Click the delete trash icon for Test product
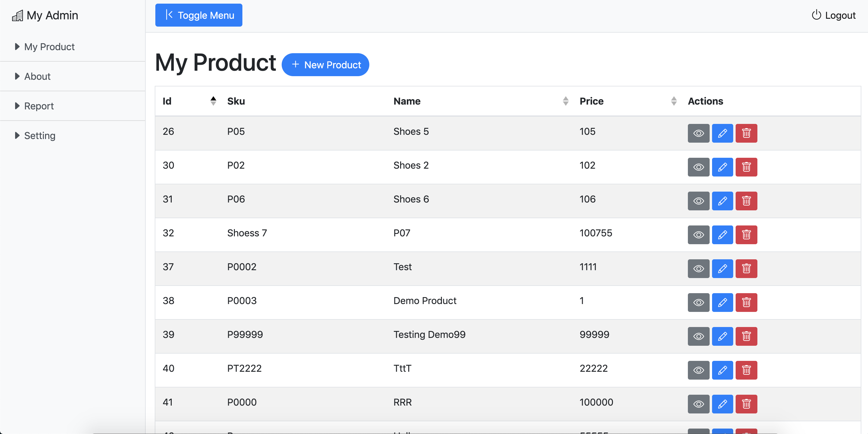This screenshot has width=868, height=434. click(x=746, y=268)
